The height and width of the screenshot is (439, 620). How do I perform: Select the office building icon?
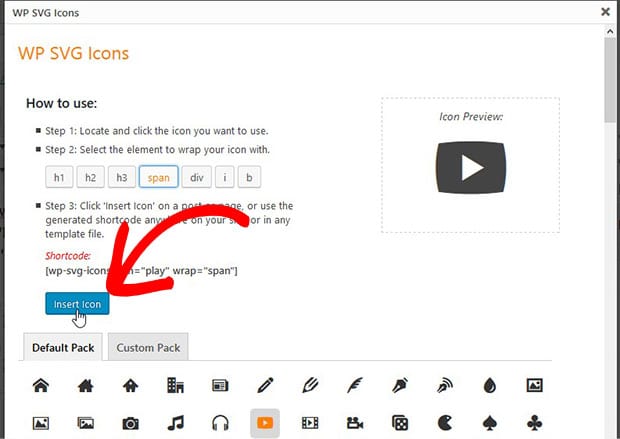[x=175, y=385]
